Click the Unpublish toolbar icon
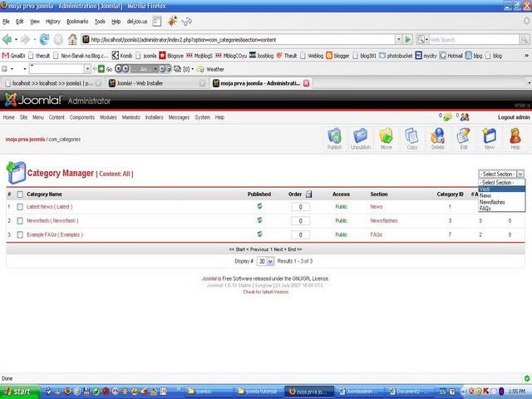 pos(360,139)
